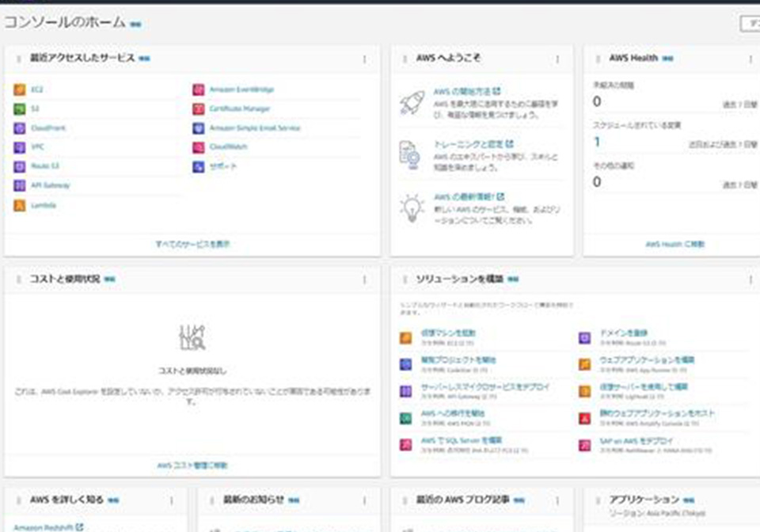The image size is (760, 532).
Task: Click the certificate icon beside トレーニングと認定
Action: click(410, 155)
